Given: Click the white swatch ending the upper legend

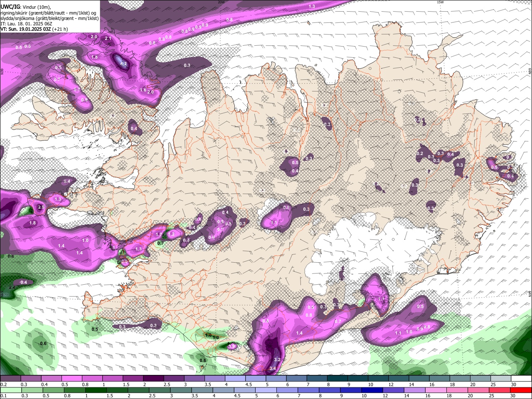Looking at the screenshot, I should (521, 379).
